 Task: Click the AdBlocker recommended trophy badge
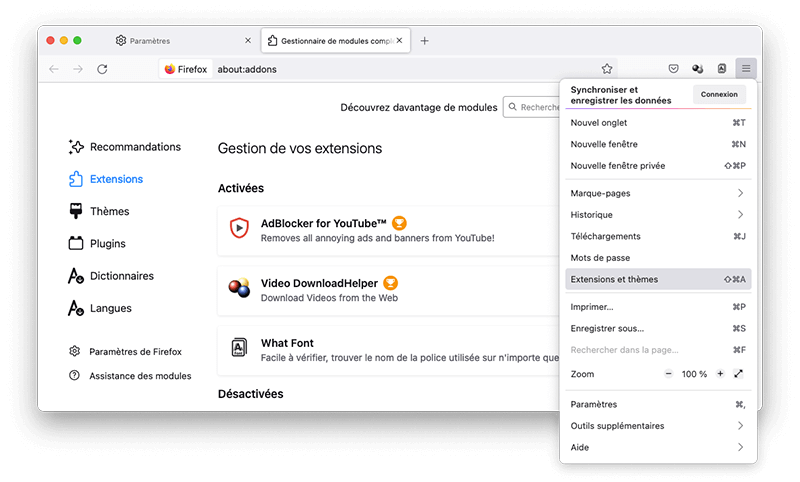tap(399, 223)
